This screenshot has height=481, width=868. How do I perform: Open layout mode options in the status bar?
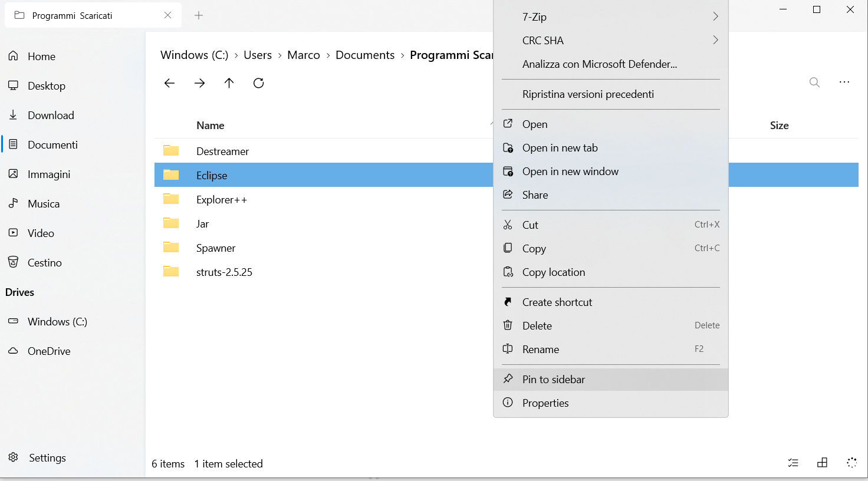click(x=822, y=463)
